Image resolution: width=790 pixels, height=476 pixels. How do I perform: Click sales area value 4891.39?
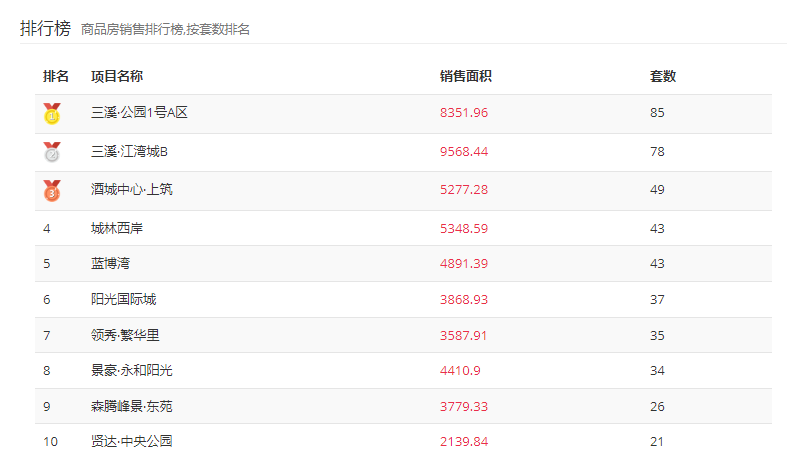tap(464, 263)
